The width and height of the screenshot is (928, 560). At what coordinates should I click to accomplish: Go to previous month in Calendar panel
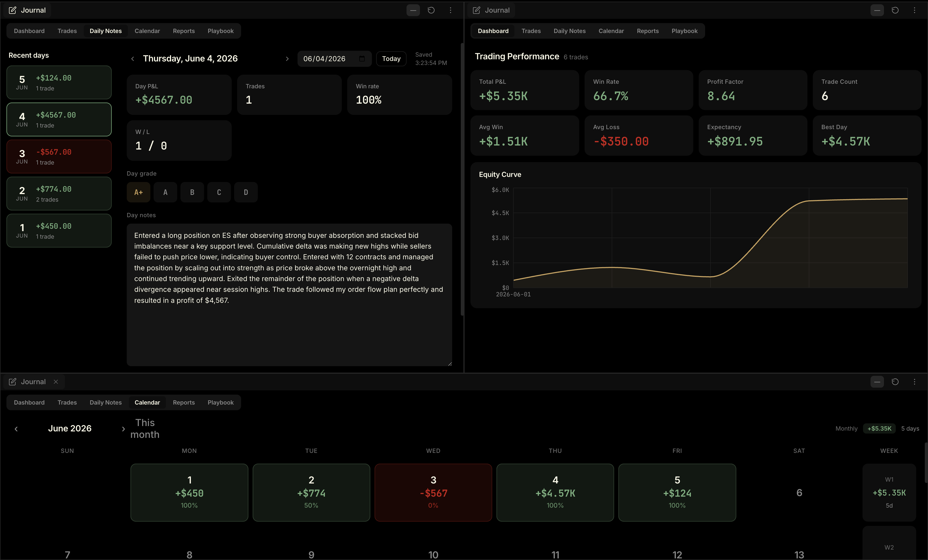[x=16, y=429]
